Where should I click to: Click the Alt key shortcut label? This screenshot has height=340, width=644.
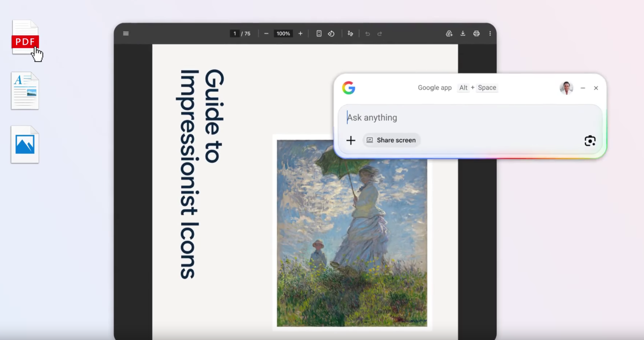pos(463,88)
